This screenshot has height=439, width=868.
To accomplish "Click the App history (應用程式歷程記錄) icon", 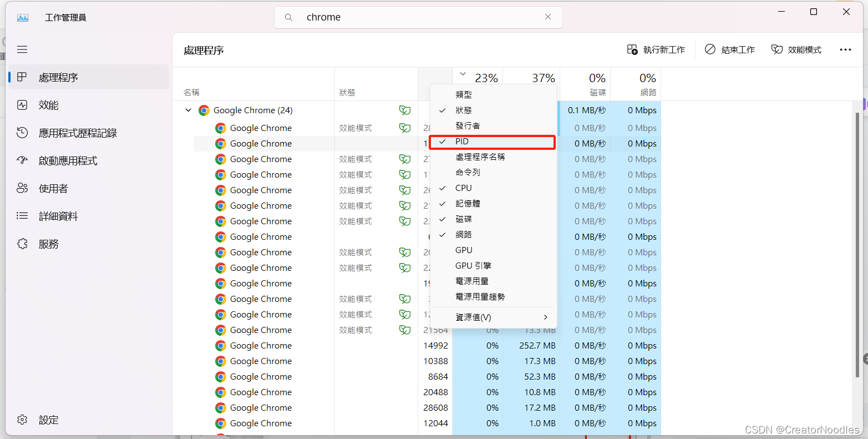I will click(x=22, y=133).
